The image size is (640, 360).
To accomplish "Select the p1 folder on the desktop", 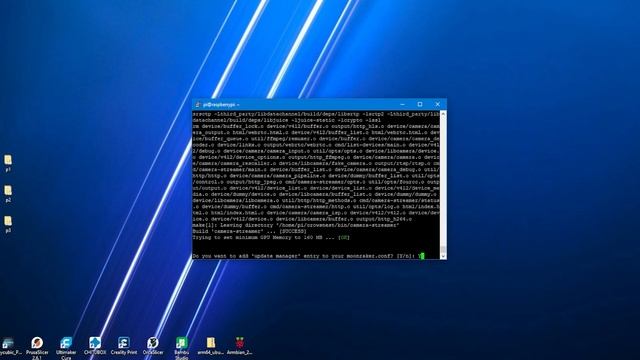I will click(x=8, y=163).
